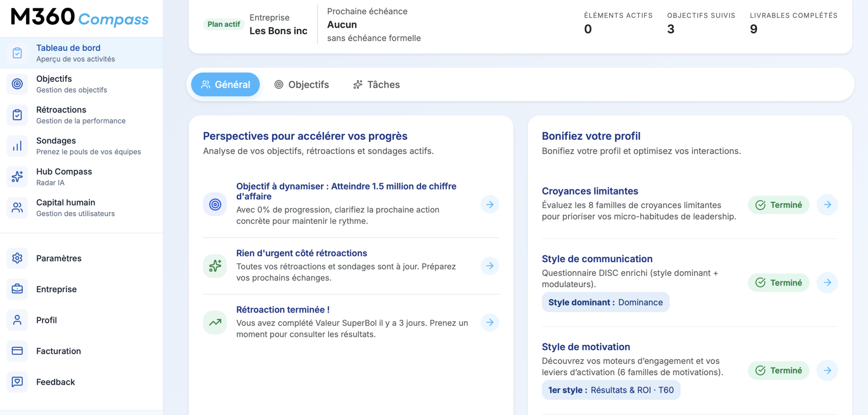Open Paramètres with the gear icon
Viewport: 868px width, 415px height.
[17, 258]
